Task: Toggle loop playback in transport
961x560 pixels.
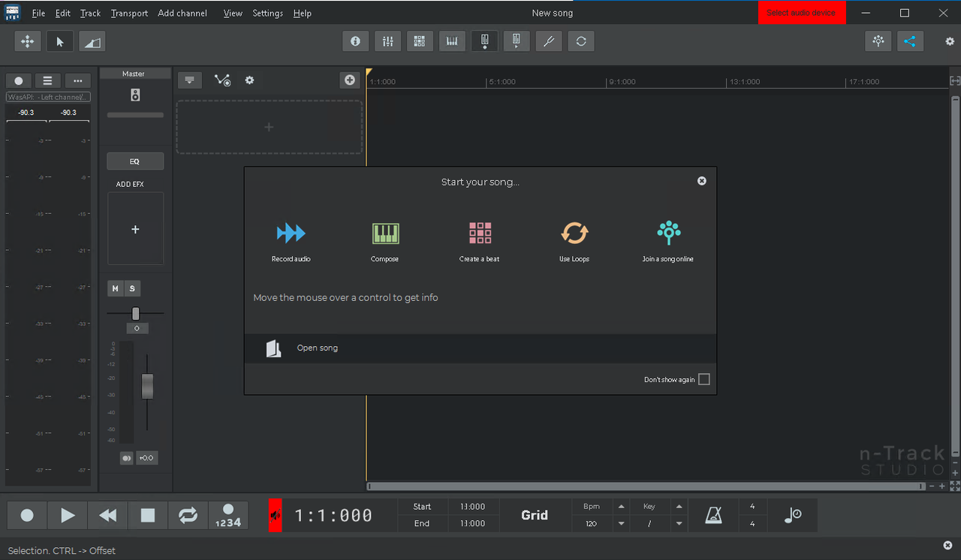Action: pyautogui.click(x=188, y=515)
